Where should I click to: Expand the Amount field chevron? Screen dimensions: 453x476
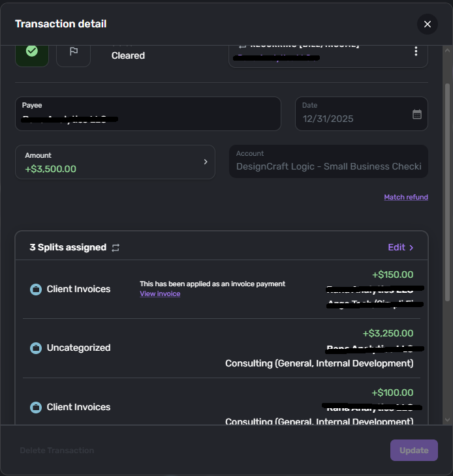coord(206,162)
